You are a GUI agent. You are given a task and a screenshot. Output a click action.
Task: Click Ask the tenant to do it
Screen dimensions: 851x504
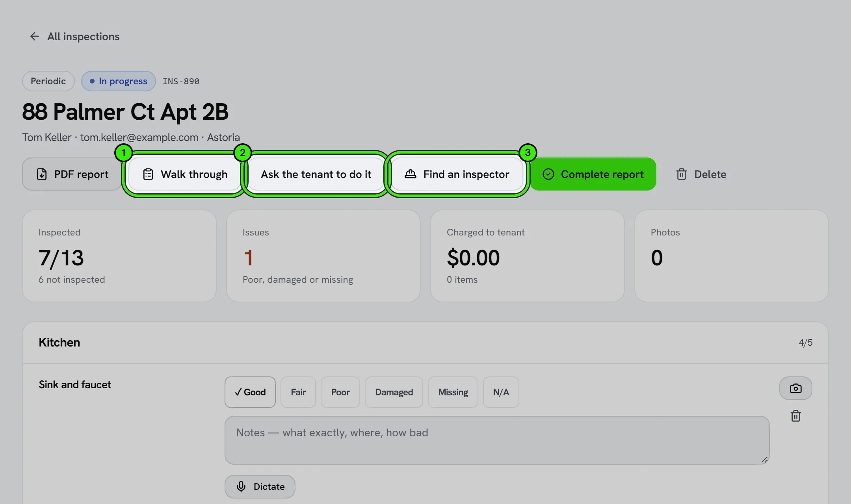point(316,174)
